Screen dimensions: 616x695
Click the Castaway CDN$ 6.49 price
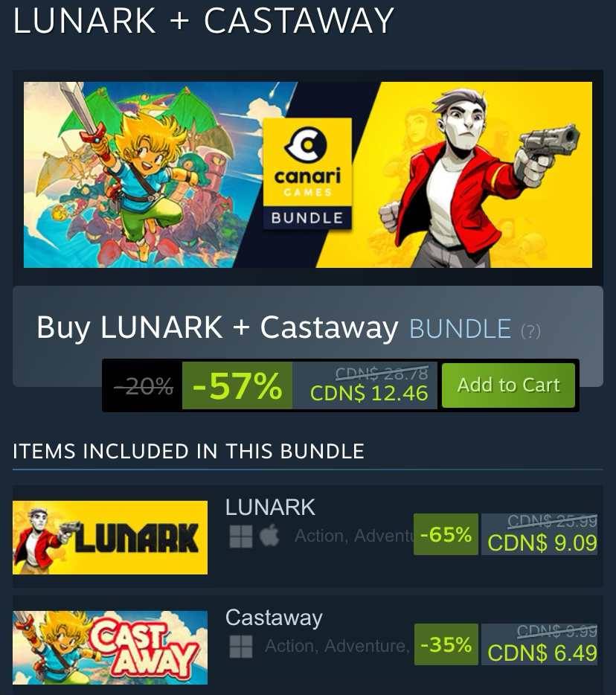[542, 653]
